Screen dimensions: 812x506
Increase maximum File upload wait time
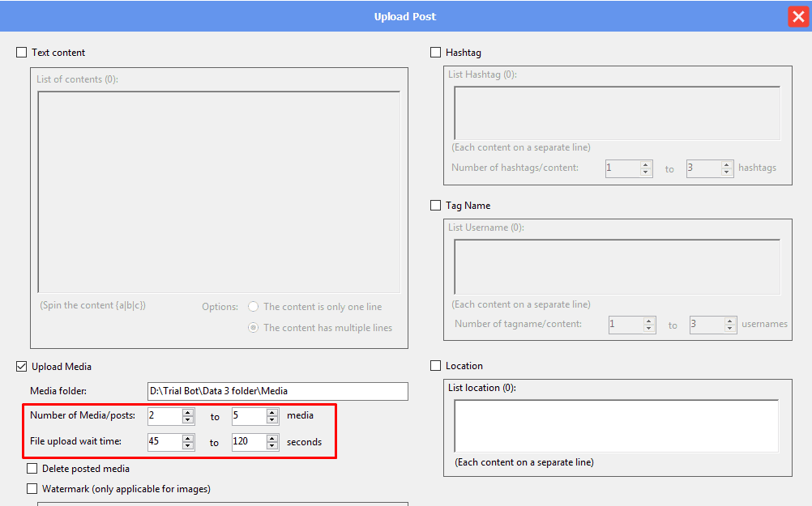coord(272,438)
